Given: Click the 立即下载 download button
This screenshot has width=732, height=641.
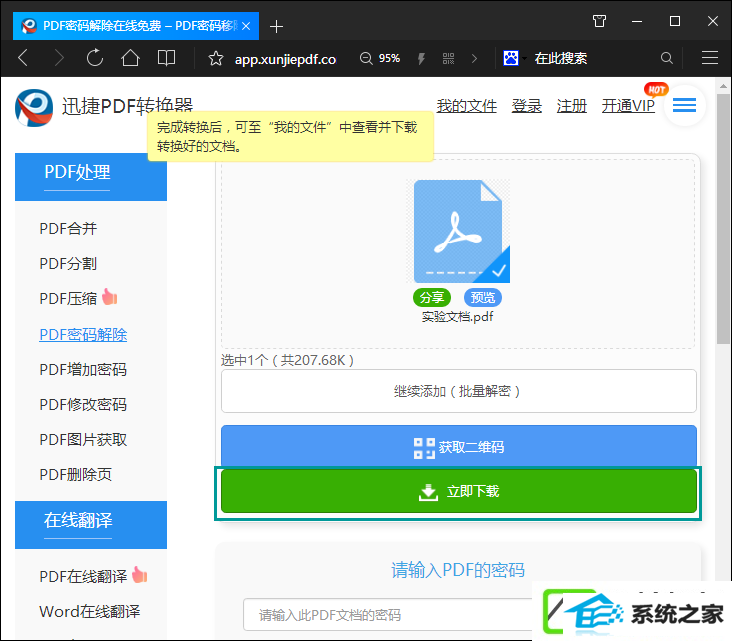Looking at the screenshot, I should [x=459, y=491].
